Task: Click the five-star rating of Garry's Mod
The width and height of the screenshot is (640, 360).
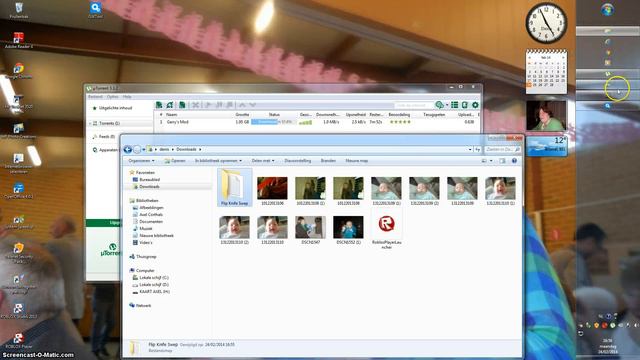Action: pos(400,122)
